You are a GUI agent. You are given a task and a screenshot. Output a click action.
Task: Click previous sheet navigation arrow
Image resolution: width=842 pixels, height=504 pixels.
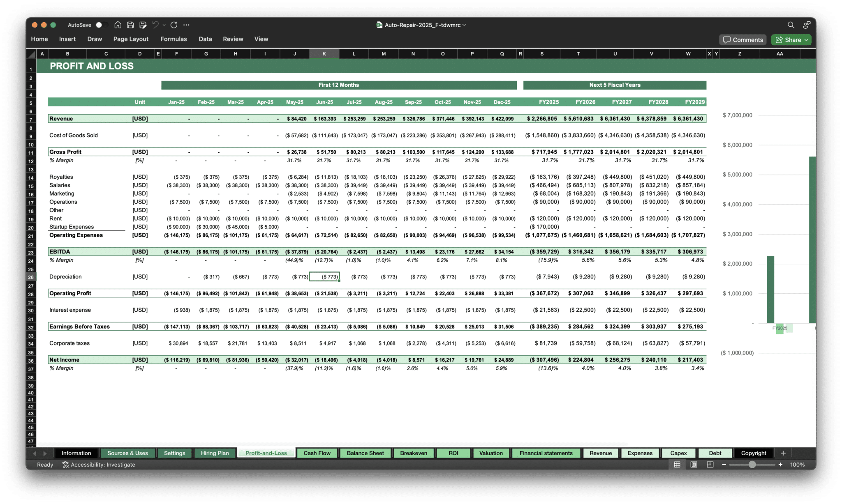35,453
